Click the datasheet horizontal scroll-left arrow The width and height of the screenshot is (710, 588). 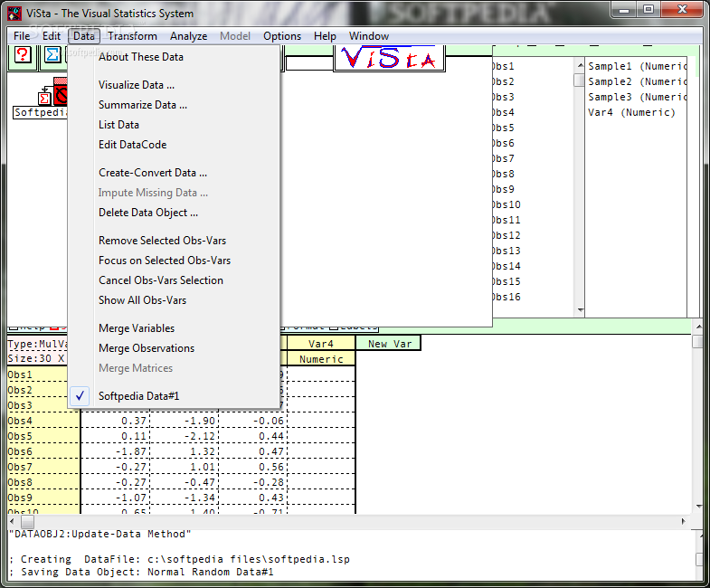tap(12, 521)
